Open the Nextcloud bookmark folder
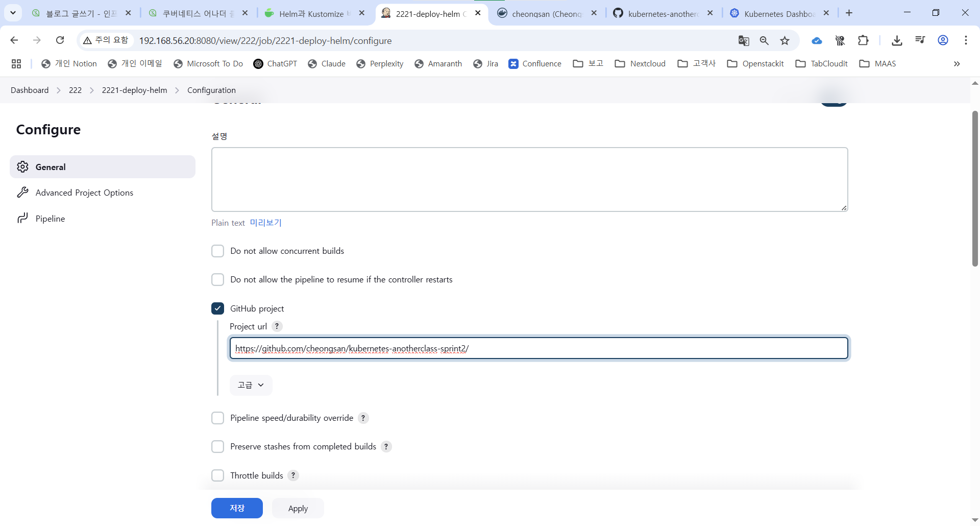 click(x=640, y=64)
